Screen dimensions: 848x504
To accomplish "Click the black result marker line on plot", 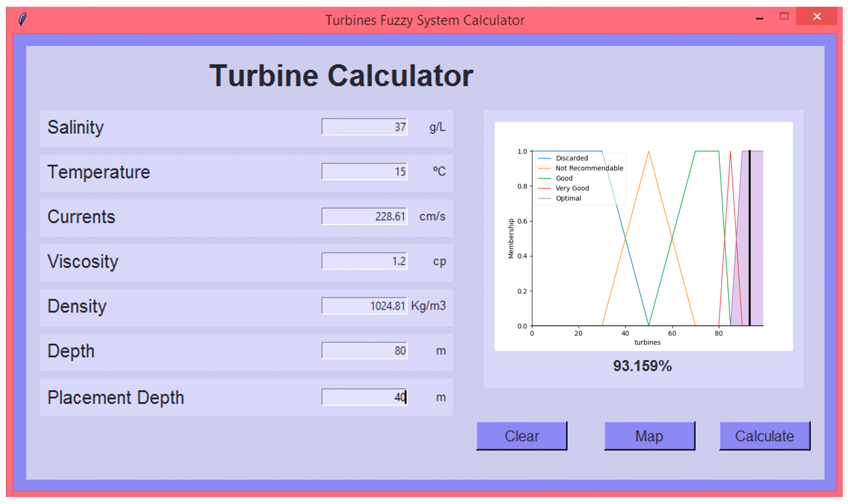I will pos(749,238).
